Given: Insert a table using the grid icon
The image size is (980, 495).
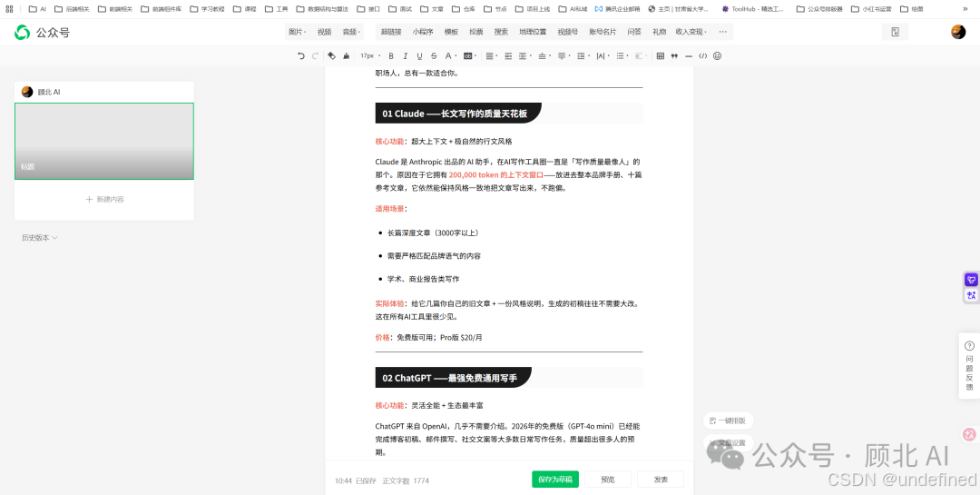Looking at the screenshot, I should click(x=661, y=55).
